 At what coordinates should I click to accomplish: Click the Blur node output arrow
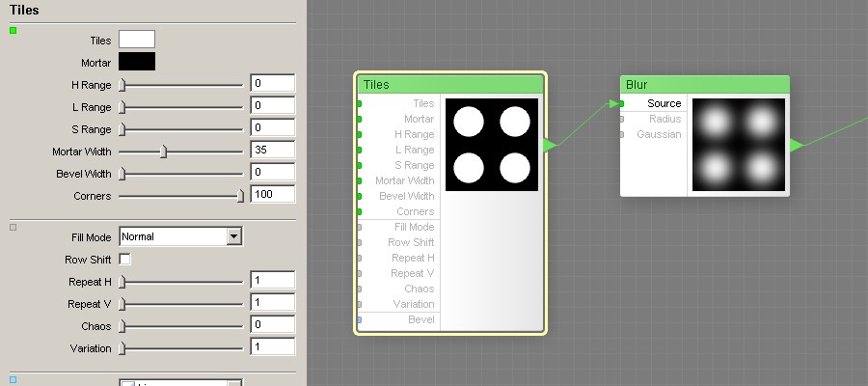pos(797,145)
